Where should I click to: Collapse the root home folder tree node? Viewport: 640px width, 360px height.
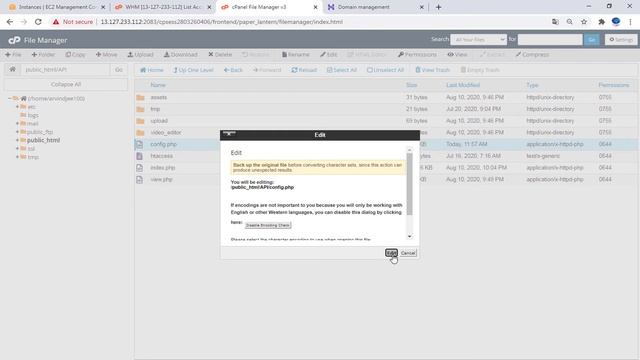(x=9, y=98)
